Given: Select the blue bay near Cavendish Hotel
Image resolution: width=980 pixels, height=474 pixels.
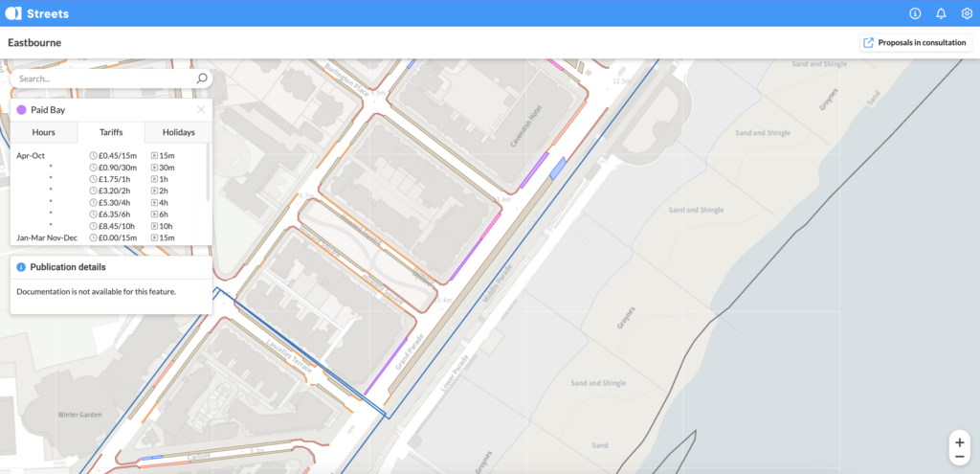Looking at the screenshot, I should [558, 168].
